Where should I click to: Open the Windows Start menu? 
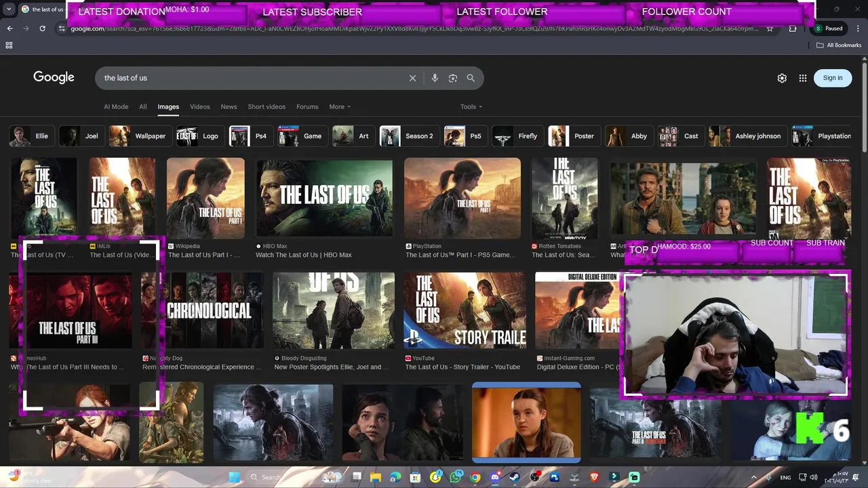pyautogui.click(x=234, y=477)
